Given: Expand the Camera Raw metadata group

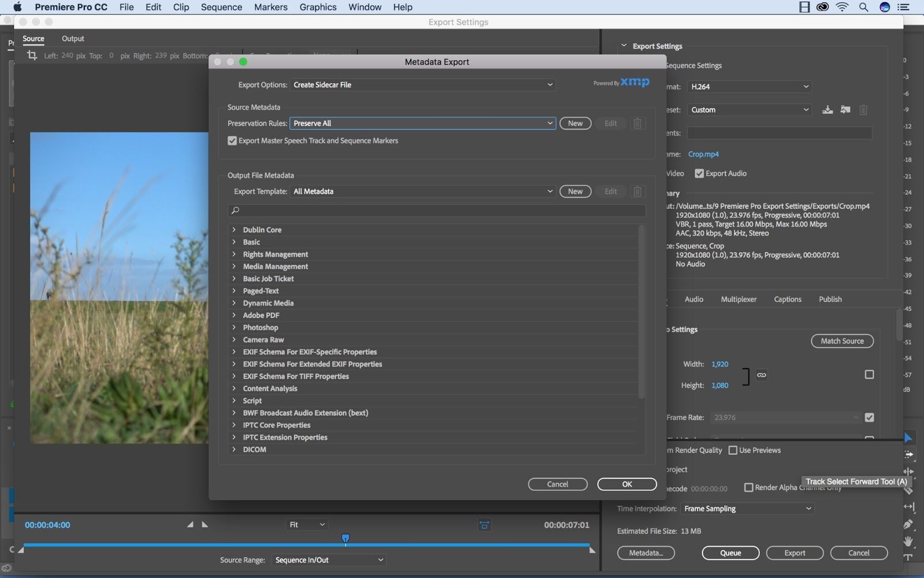Looking at the screenshot, I should click(234, 340).
